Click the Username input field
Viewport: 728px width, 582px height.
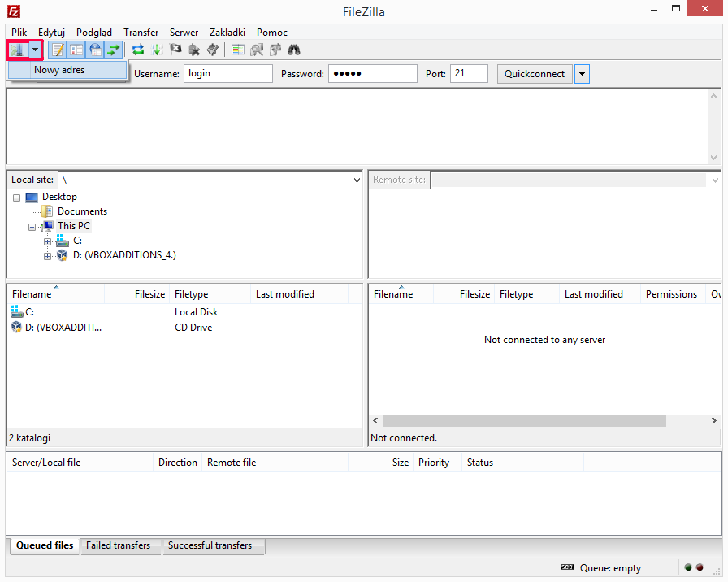point(228,74)
